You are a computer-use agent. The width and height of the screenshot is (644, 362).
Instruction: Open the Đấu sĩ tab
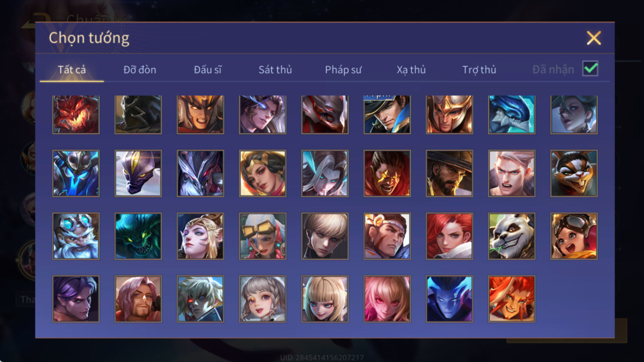(207, 69)
